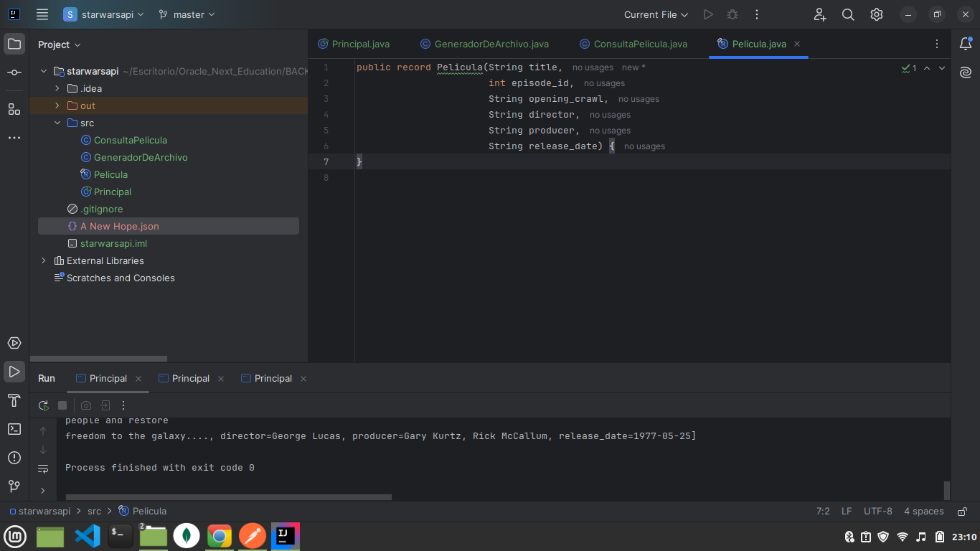
Task: Show more tool windows ellipsis
Action: (14, 138)
